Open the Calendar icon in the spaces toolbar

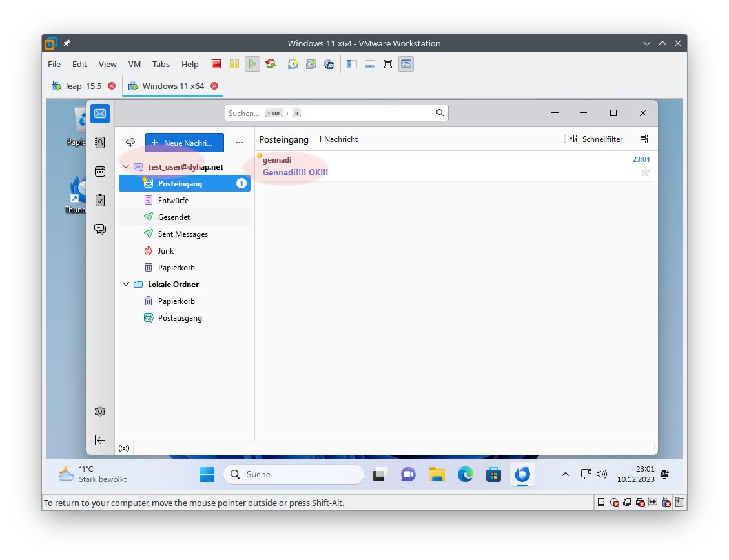coord(100,172)
